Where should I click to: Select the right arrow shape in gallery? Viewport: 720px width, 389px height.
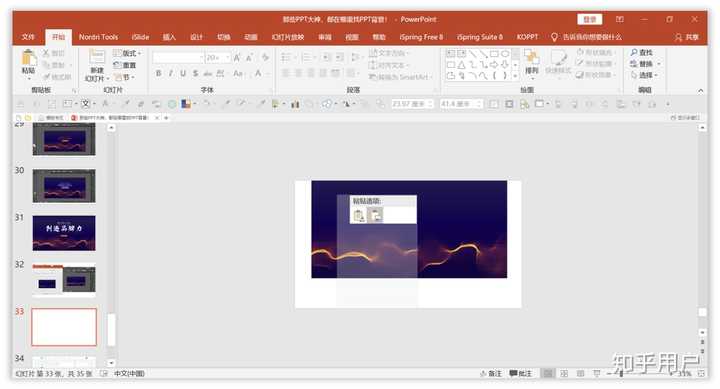click(494, 65)
